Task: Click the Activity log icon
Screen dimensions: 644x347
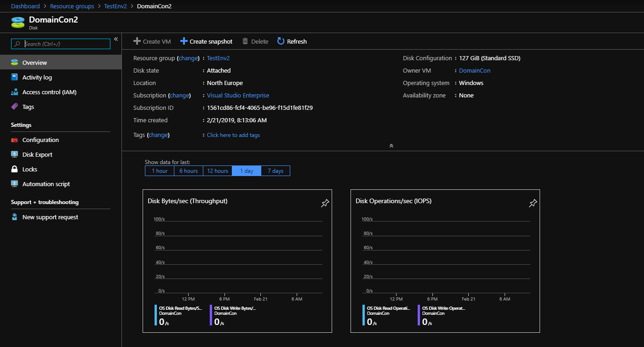Action: 14,77
